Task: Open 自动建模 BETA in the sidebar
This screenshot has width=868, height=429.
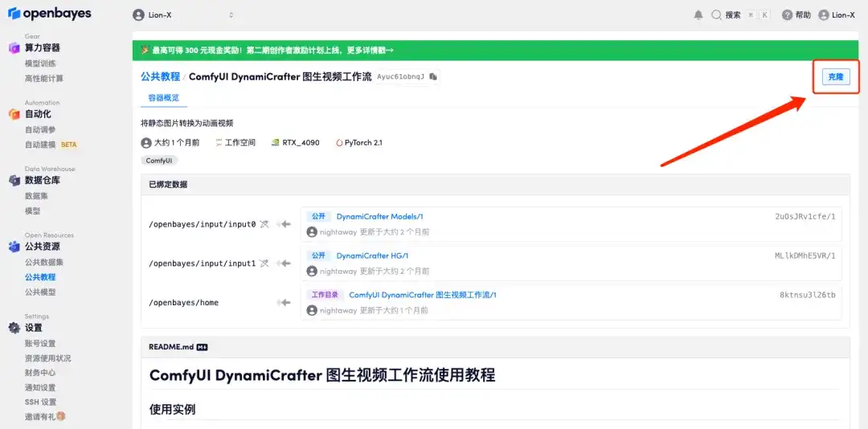Action: tap(51, 145)
